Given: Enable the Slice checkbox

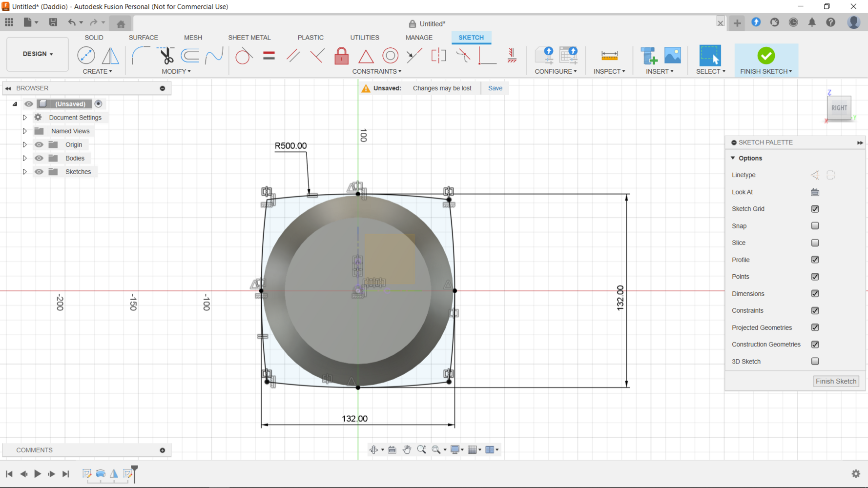Looking at the screenshot, I should (x=815, y=243).
